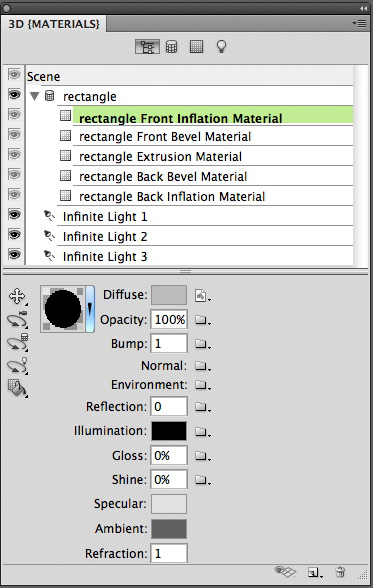The width and height of the screenshot is (373, 588).
Task: Switch to the 3D {MATERIALS} tab
Action: coord(54,24)
